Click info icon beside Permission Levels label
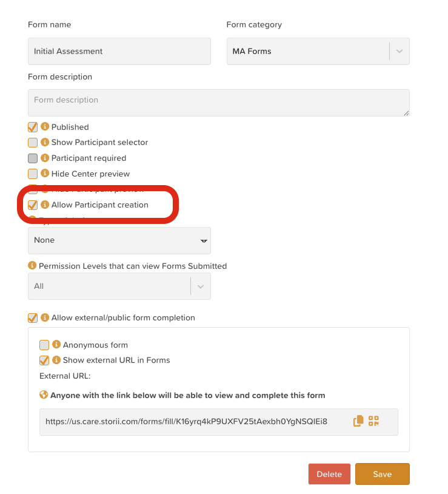Image resolution: width=448 pixels, height=494 pixels. [x=32, y=266]
